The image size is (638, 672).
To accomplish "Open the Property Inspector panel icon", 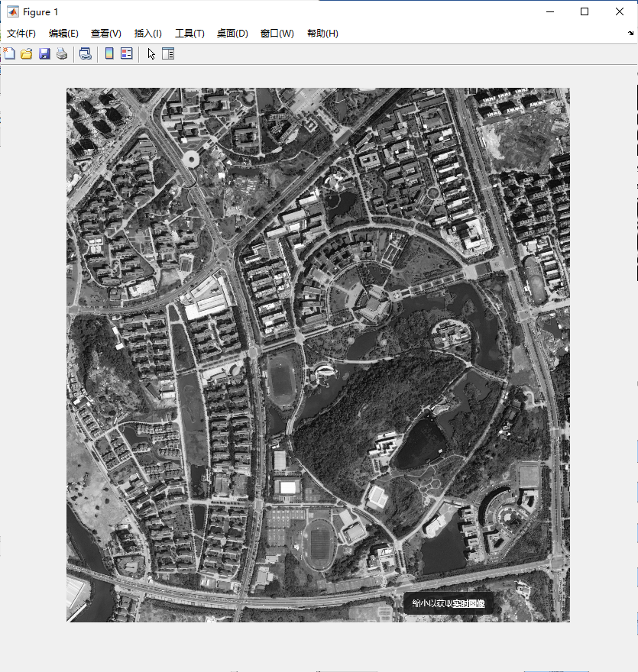I will pos(168,53).
